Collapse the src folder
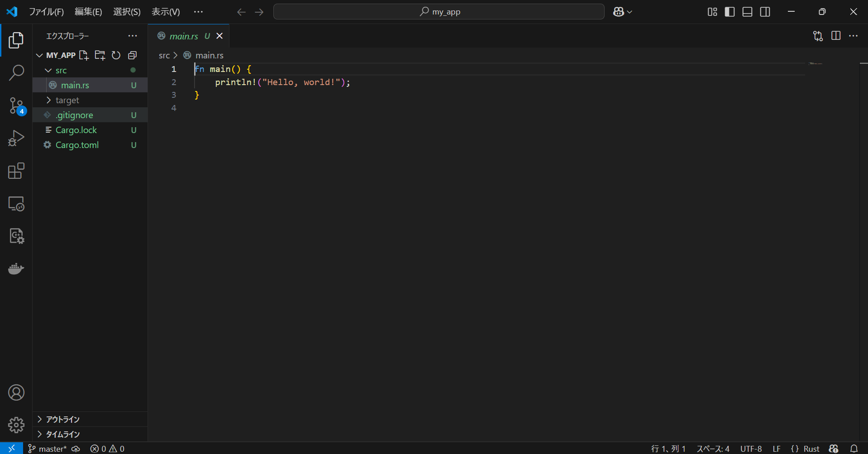The image size is (868, 454). point(61,70)
